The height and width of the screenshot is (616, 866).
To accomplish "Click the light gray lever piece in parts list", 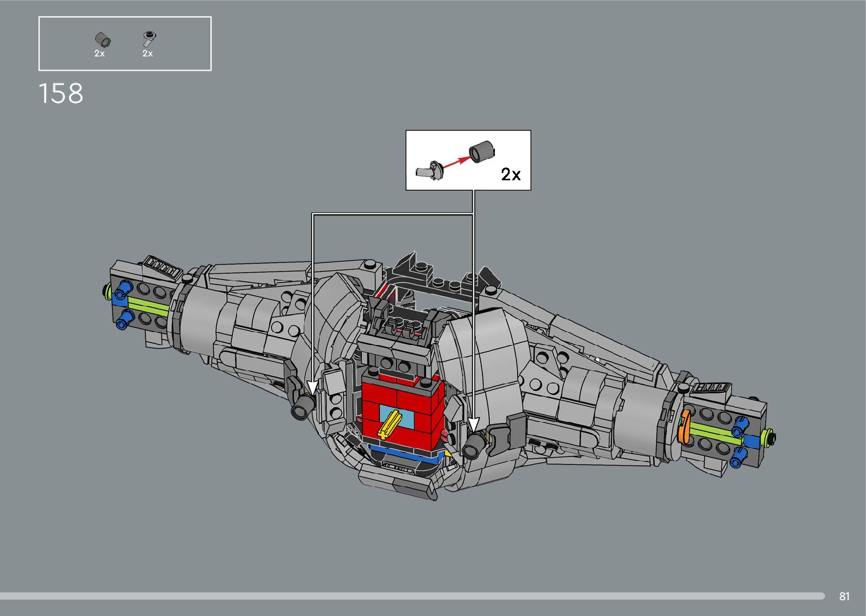I will coord(149,39).
